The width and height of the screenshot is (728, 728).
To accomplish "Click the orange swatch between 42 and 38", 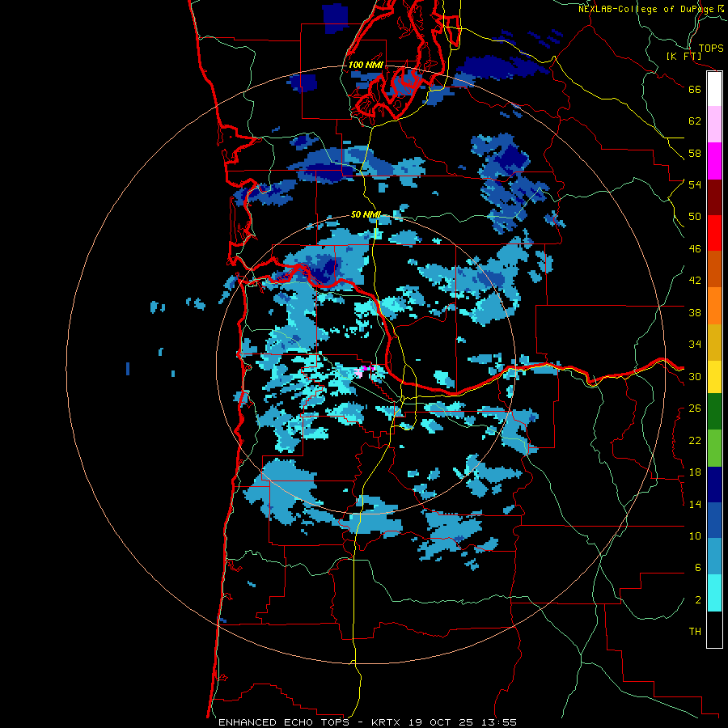I will (x=714, y=305).
